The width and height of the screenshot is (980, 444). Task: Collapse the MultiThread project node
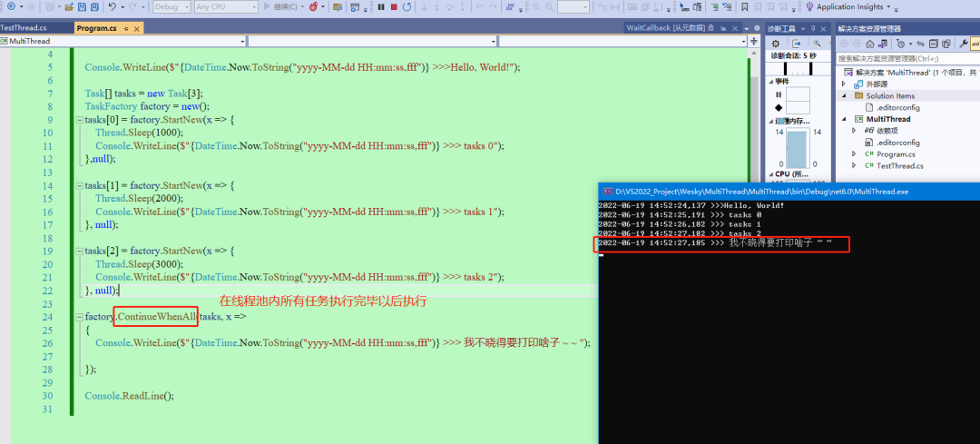[x=845, y=119]
